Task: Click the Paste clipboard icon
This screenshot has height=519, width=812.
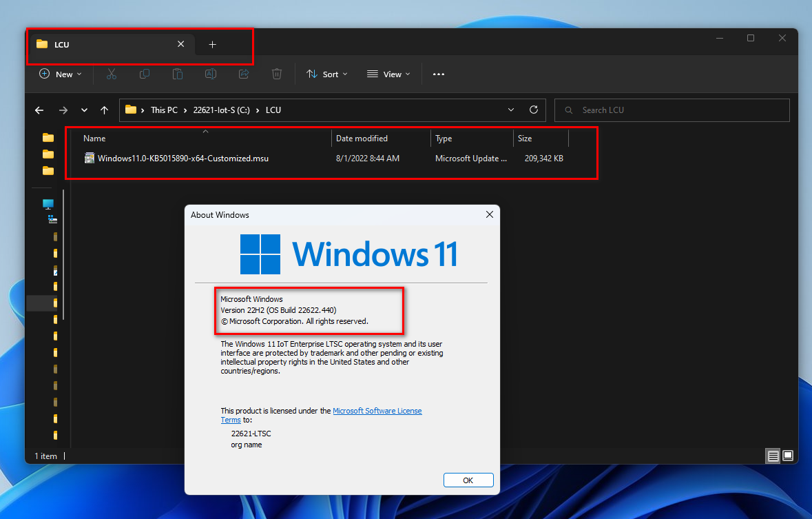Action: [178, 74]
